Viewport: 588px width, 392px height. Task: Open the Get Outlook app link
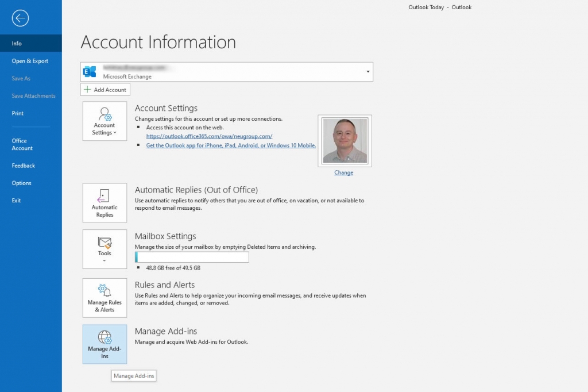pos(231,145)
